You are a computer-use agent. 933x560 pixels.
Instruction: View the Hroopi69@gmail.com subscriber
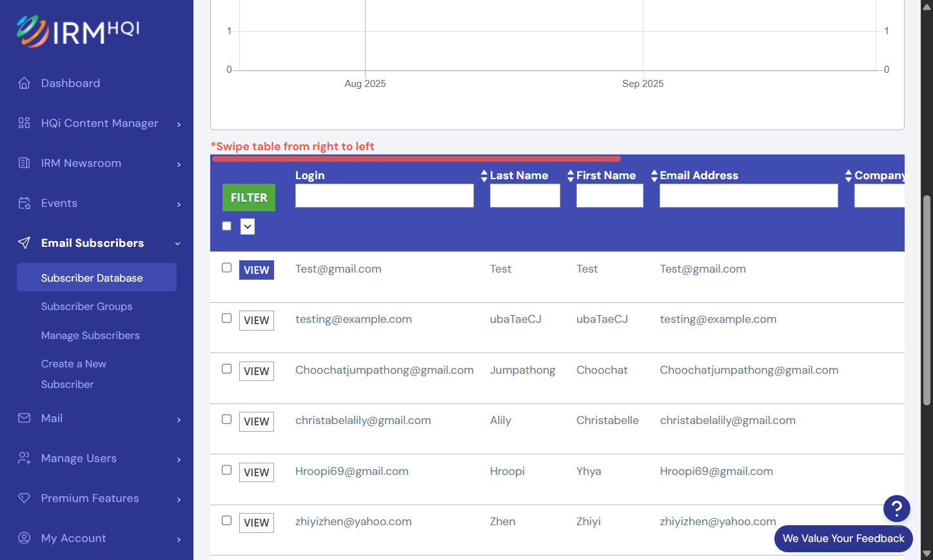tap(257, 472)
